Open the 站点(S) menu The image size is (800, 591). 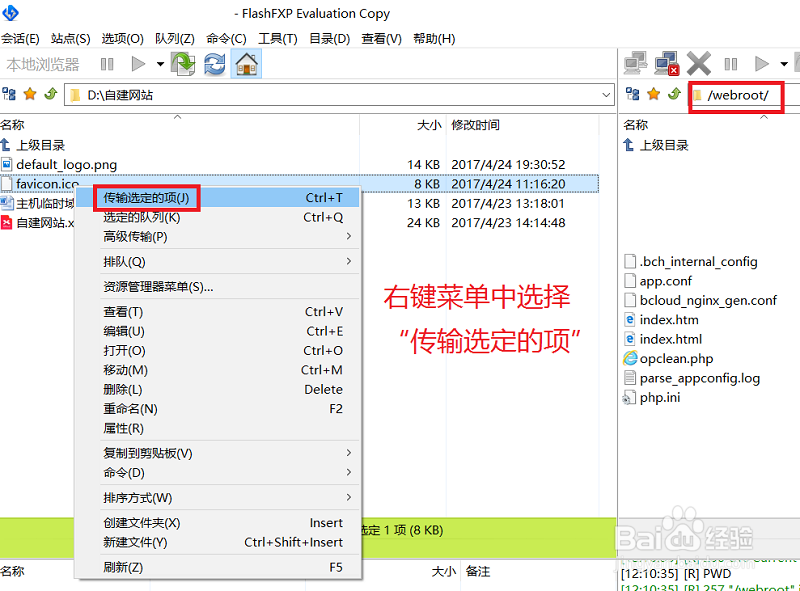click(x=70, y=39)
